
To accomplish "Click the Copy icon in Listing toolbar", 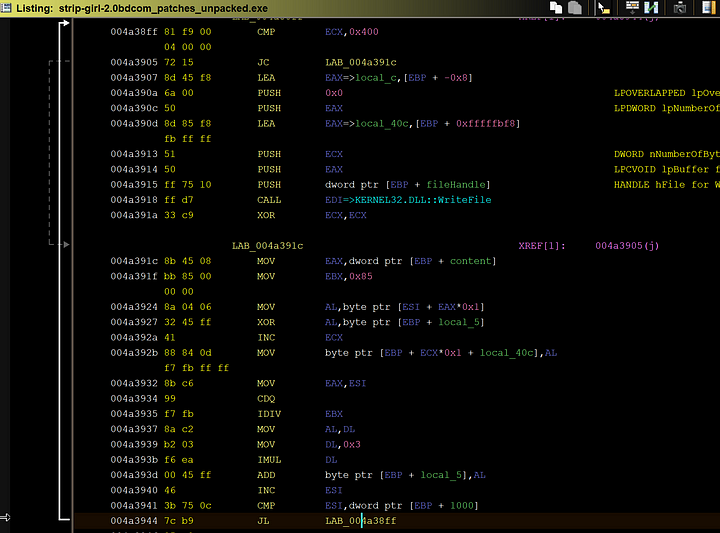I will click(x=556, y=7).
